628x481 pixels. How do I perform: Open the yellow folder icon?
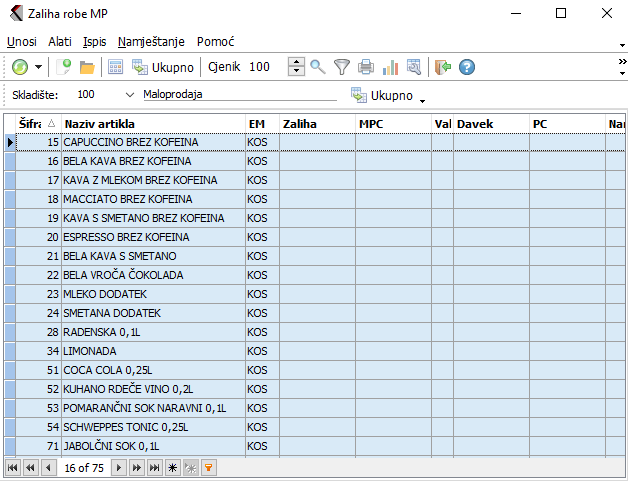(x=87, y=67)
